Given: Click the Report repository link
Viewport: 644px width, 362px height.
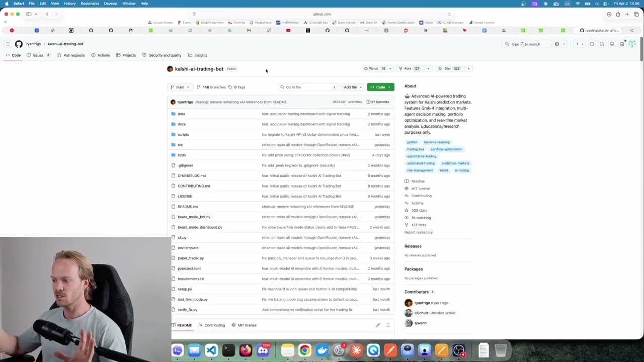Looking at the screenshot, I should [x=419, y=232].
